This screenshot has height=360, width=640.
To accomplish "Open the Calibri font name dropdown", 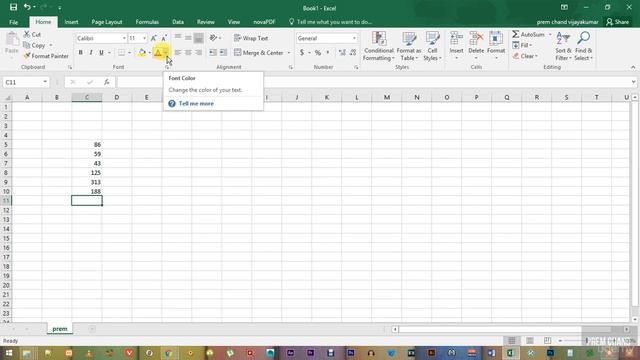I will 124,38.
